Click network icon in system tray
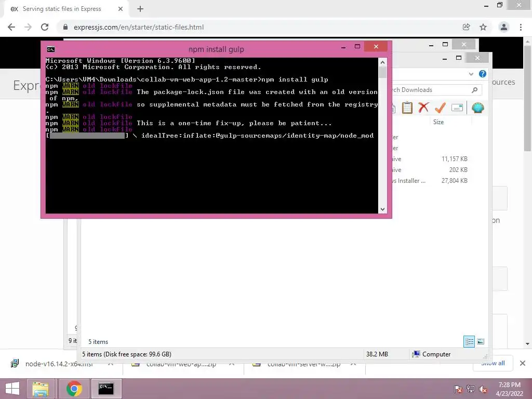Viewport: 532px width, 399px height. [471, 389]
